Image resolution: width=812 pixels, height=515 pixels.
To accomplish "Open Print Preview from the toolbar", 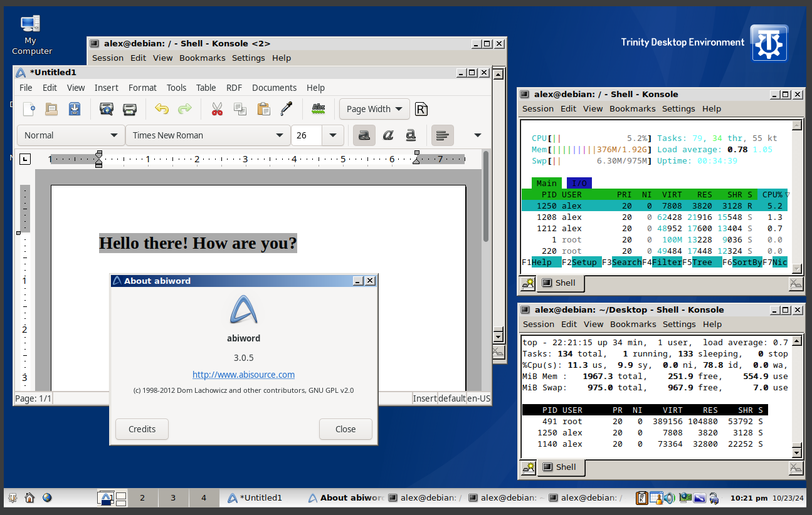I will pos(107,109).
